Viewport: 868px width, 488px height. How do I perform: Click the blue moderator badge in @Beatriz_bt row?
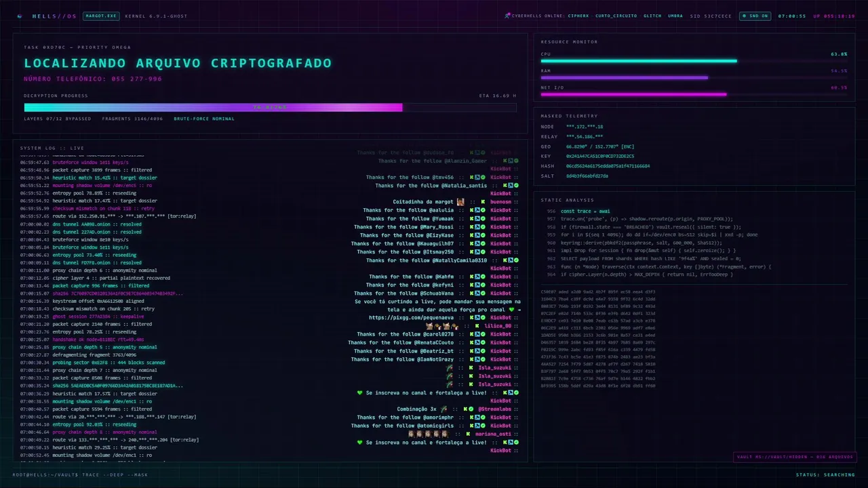click(x=477, y=351)
